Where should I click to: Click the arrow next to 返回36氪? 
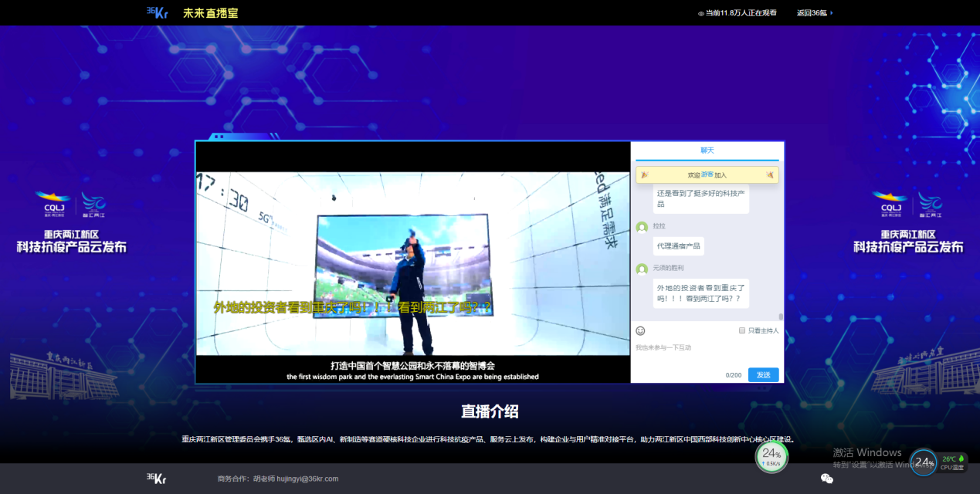pos(832,13)
